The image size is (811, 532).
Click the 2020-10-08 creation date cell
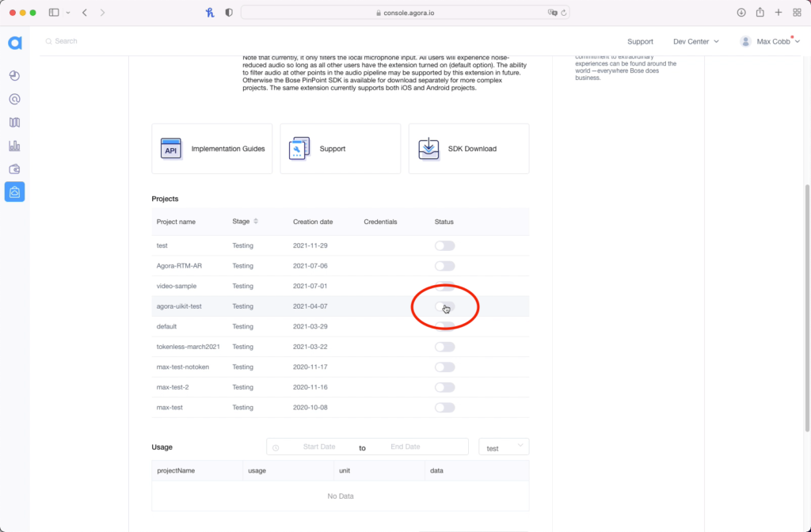click(x=310, y=408)
